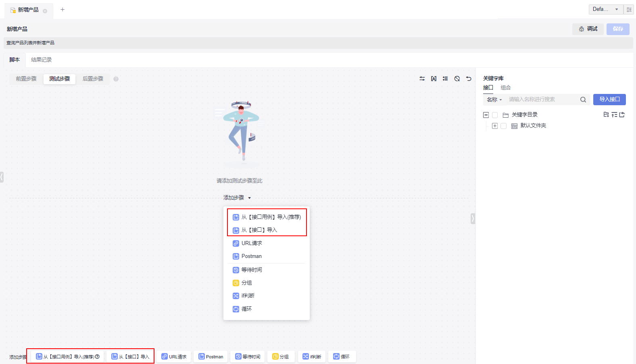Click the search magnifier in keyword library
Image resolution: width=636 pixels, height=364 pixels.
pyautogui.click(x=583, y=100)
